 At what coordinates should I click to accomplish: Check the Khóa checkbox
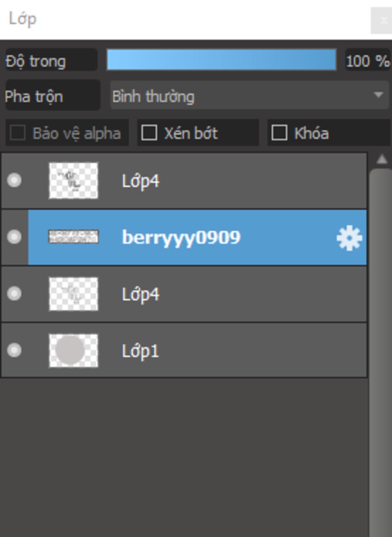279,133
